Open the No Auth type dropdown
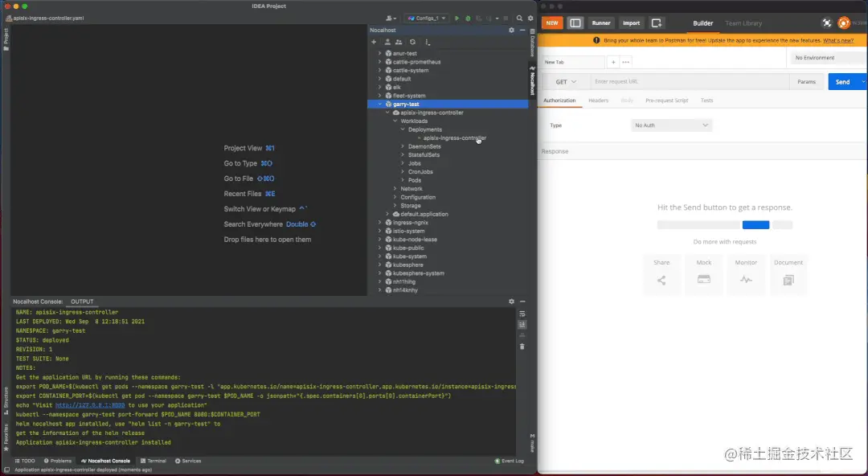This screenshot has height=476, width=868. (671, 125)
